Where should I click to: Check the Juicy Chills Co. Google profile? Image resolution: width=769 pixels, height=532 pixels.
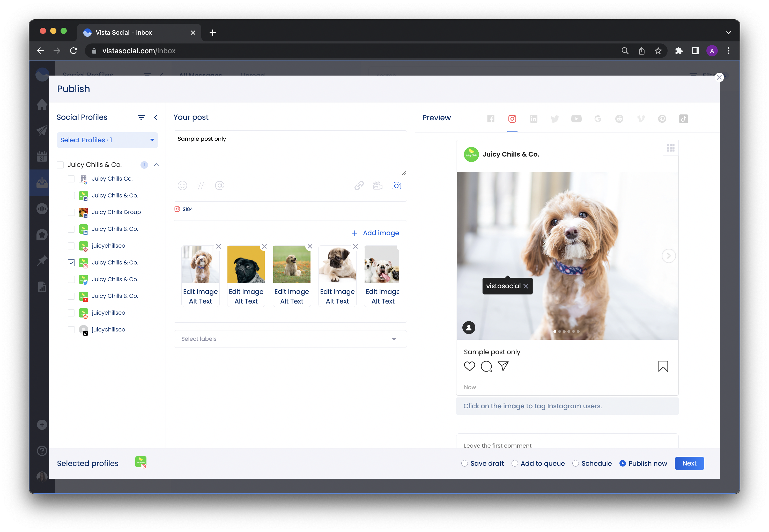[x=71, y=179]
